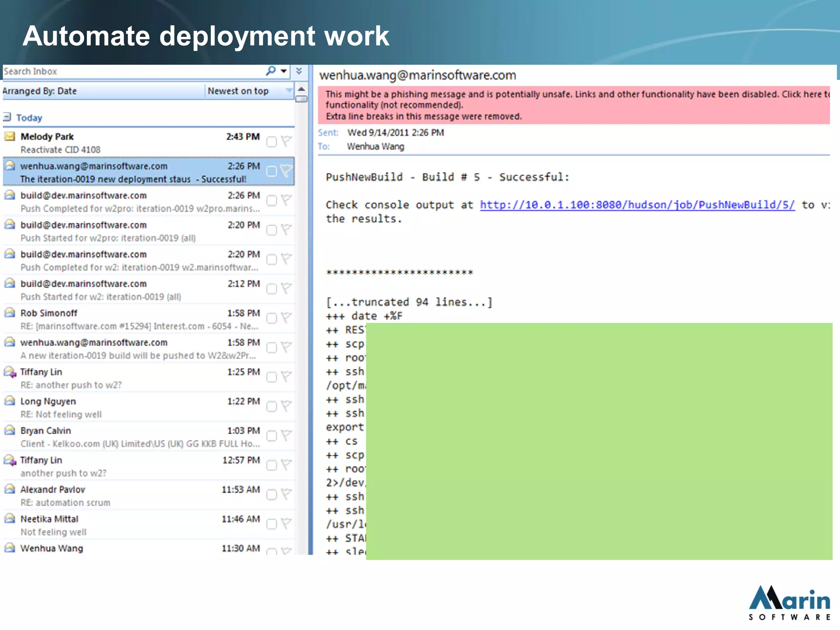Toggle category box on Alexandr Pavlov email

pos(272,495)
